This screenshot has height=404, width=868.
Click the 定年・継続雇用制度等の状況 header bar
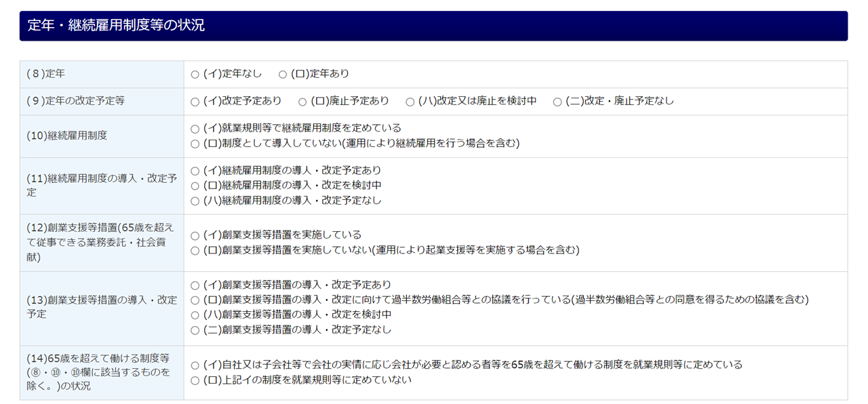click(433, 26)
